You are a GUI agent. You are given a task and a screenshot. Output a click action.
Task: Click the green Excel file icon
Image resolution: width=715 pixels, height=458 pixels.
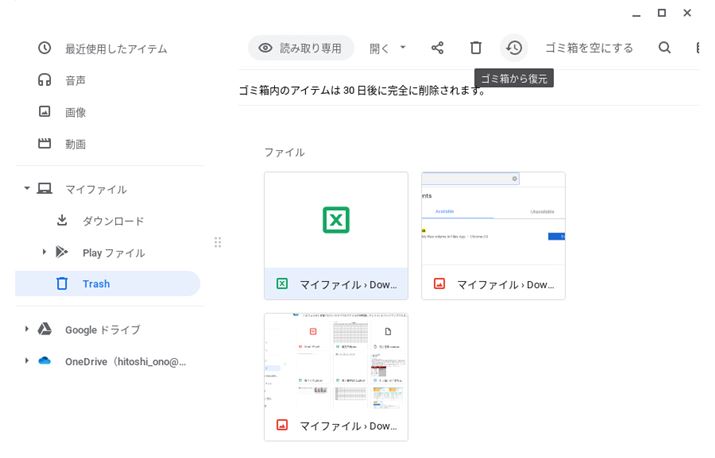pos(335,220)
